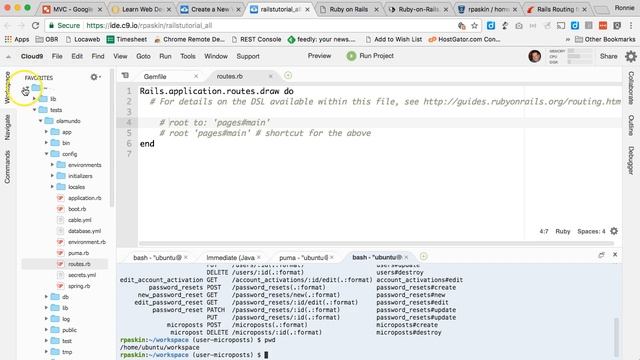
Task: Click the terminal vertical scrollbar
Action: point(616,337)
